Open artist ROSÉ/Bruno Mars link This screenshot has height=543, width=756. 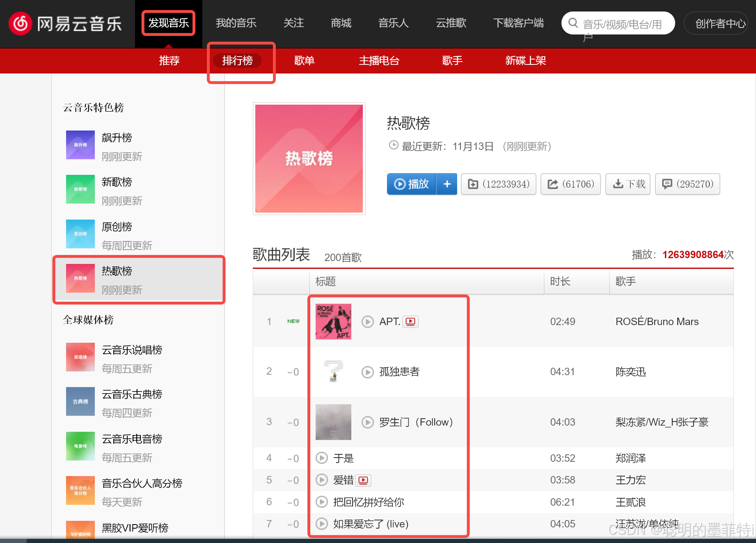pos(657,321)
